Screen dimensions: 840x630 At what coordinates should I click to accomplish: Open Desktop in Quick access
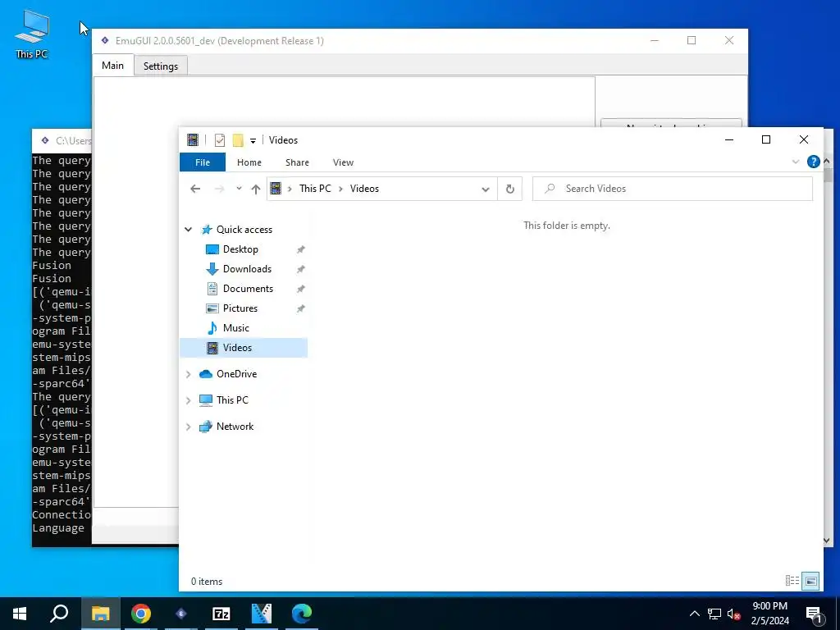(x=240, y=249)
